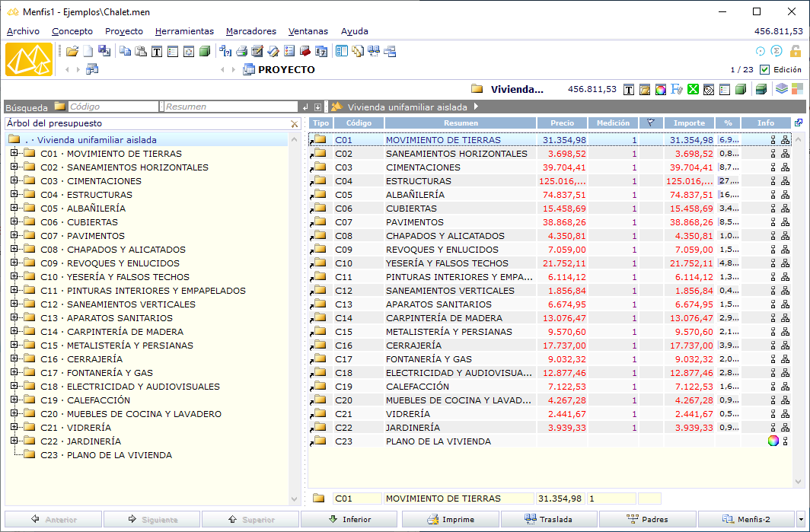Click the Código search input field
The width and height of the screenshot is (810, 532).
[113, 107]
